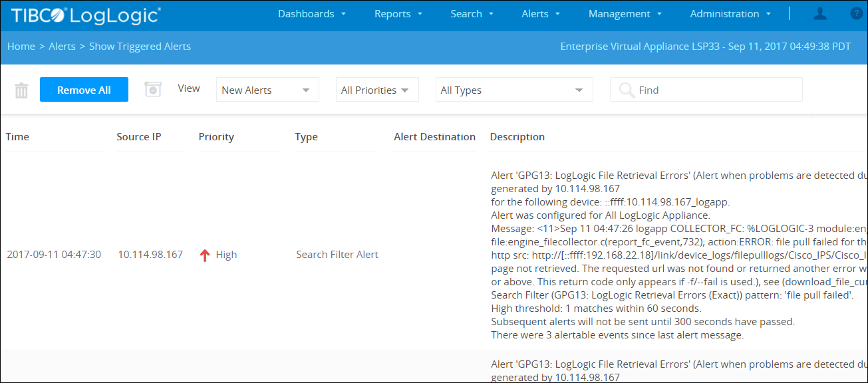
Task: Click the TIBCO LogLogic logo
Action: click(86, 15)
